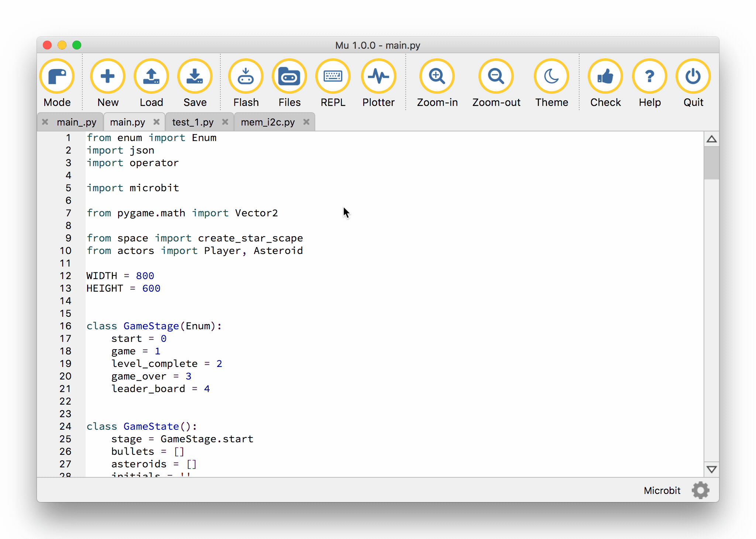Open the Mode selector

tap(57, 77)
